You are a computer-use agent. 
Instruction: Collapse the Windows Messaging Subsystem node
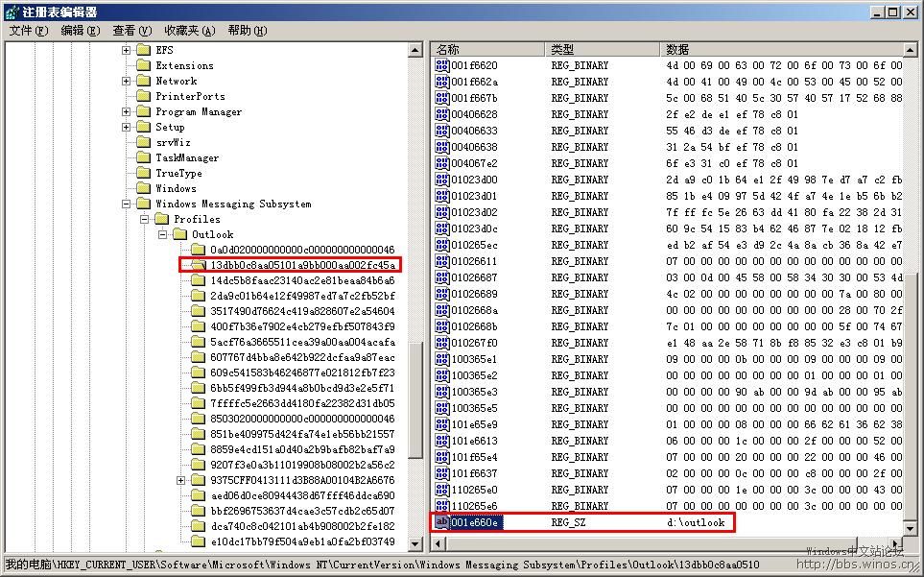pyautogui.click(x=127, y=204)
